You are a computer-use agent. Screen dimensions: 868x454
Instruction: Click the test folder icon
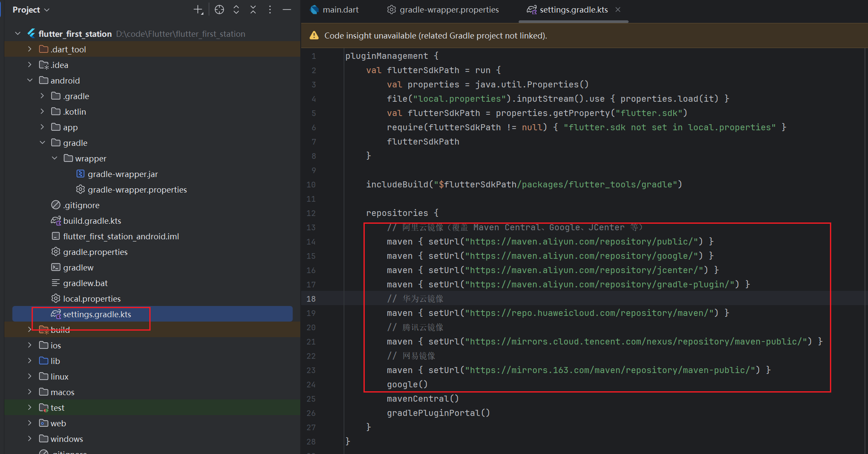click(44, 407)
